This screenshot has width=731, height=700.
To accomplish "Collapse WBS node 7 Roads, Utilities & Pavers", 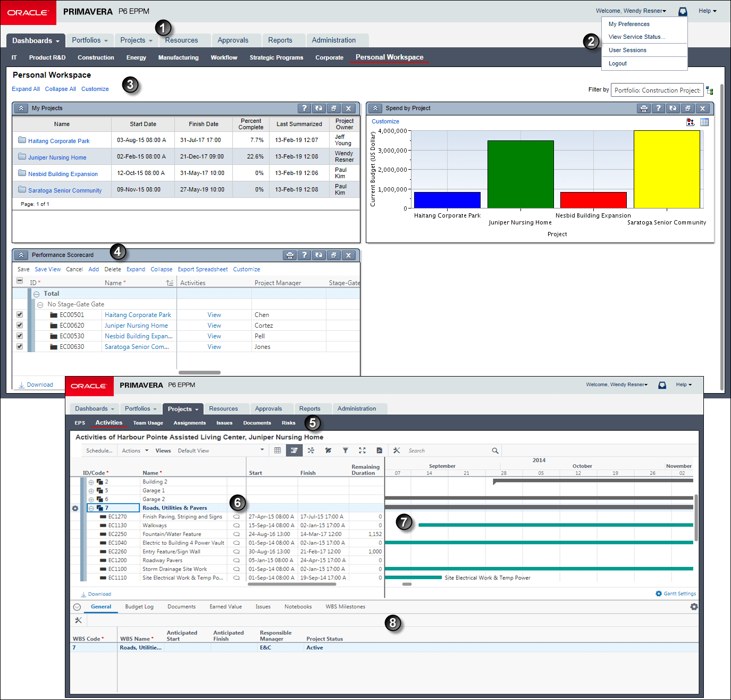I will (x=91, y=509).
